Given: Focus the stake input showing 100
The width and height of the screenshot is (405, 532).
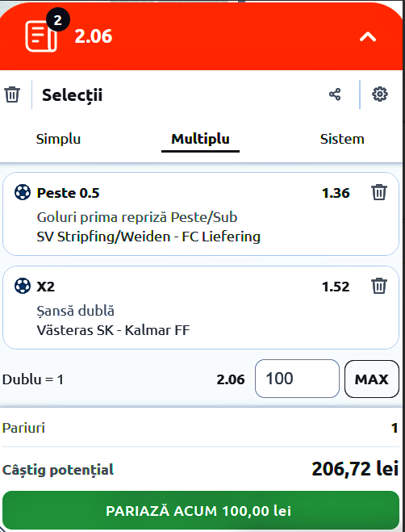Looking at the screenshot, I should (x=297, y=379).
